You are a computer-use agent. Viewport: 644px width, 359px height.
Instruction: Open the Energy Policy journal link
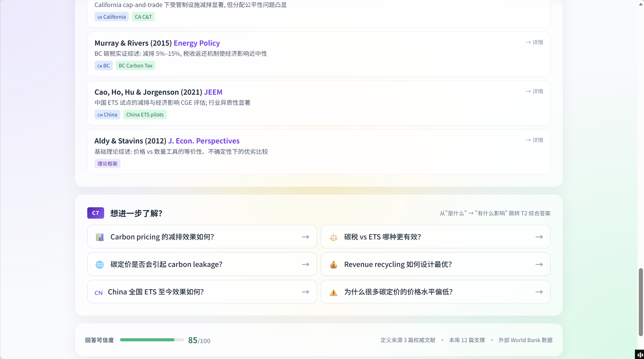tap(197, 43)
